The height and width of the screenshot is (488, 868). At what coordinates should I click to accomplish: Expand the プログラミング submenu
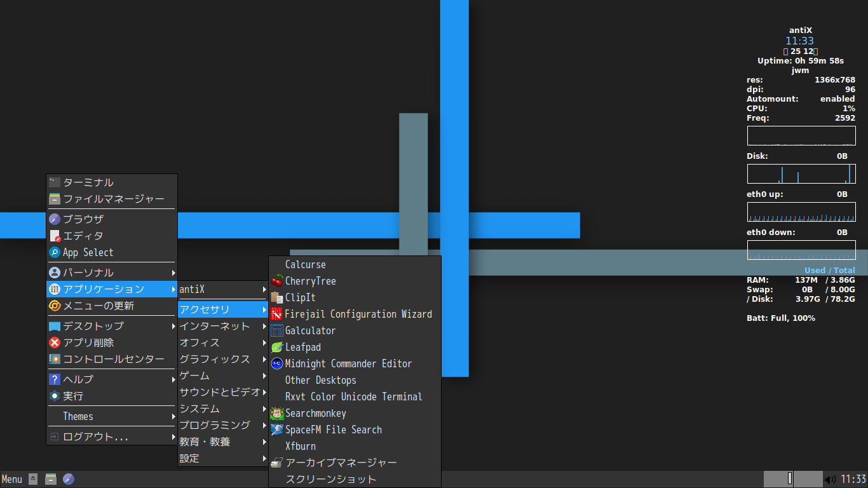pyautogui.click(x=222, y=425)
